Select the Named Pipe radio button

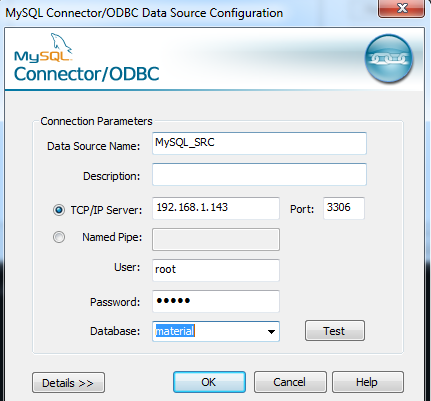click(x=59, y=237)
